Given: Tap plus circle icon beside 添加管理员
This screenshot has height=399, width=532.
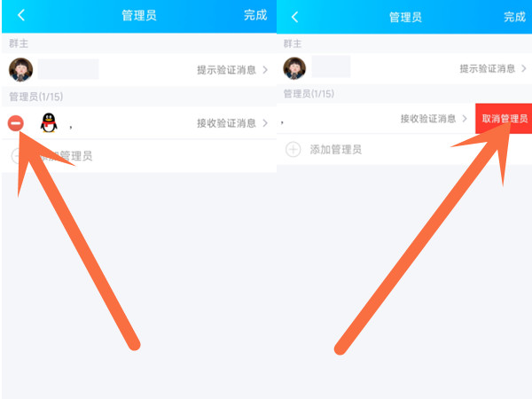Looking at the screenshot, I should 293,149.
